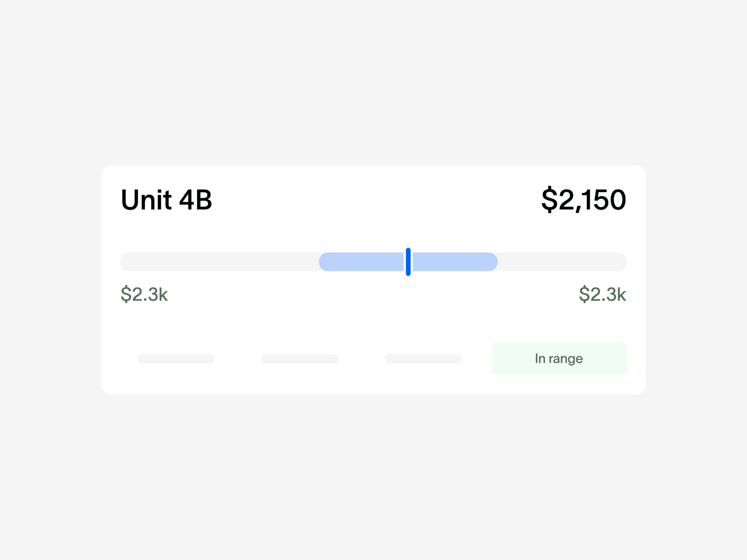Click the placeholder pill beside In range badge
This screenshot has height=560, width=747.
[423, 359]
